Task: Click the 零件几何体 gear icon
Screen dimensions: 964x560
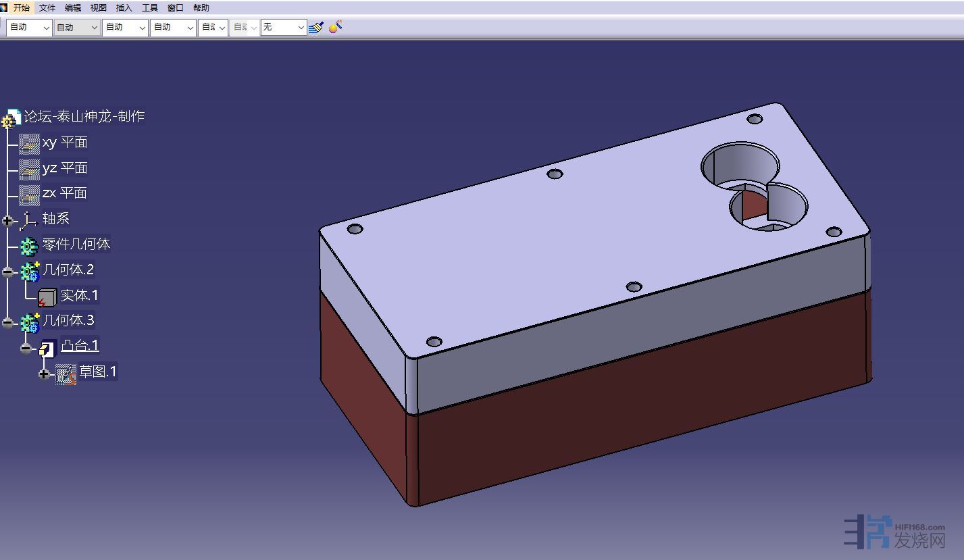Action: [x=29, y=245]
